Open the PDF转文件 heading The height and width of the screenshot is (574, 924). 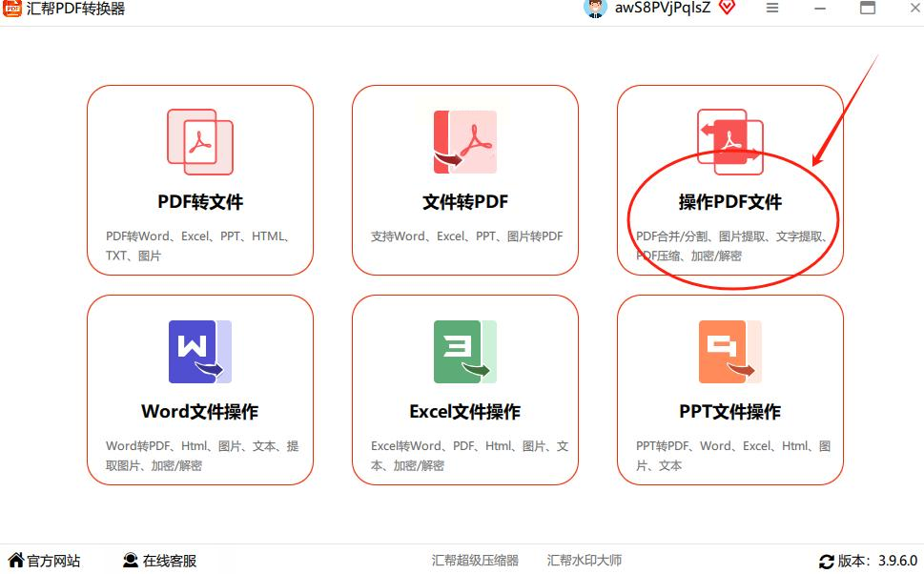(x=200, y=202)
